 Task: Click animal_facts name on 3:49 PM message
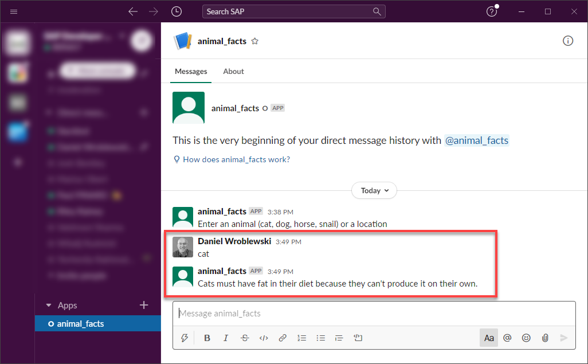click(x=222, y=271)
